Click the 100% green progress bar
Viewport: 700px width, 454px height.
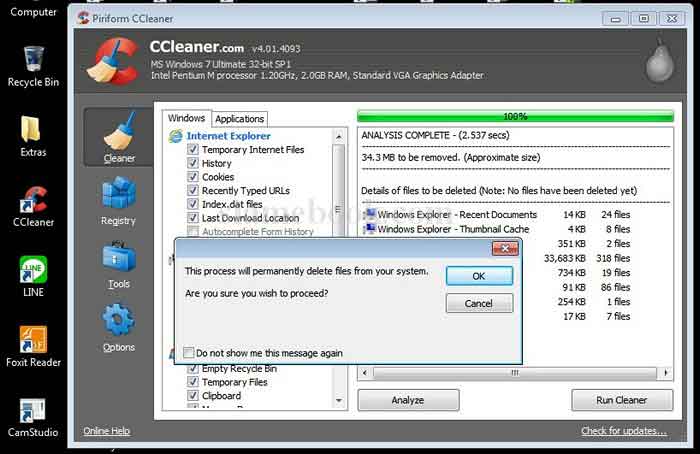tap(515, 117)
